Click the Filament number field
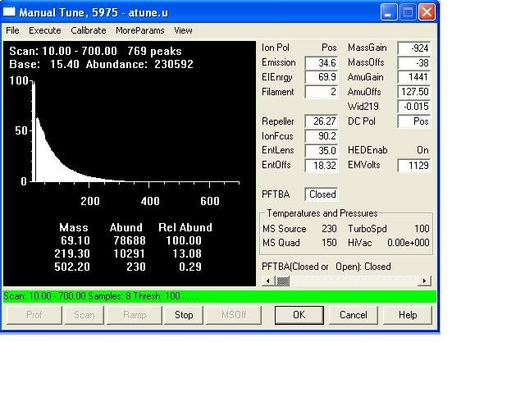Viewport: 525px width, 420px height. click(x=321, y=93)
